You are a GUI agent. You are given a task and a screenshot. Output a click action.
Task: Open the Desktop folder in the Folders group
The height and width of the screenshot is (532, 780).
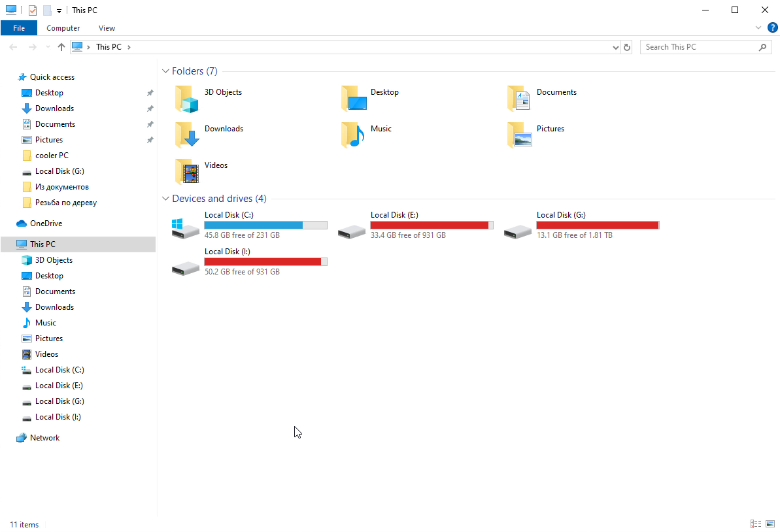coord(354,99)
